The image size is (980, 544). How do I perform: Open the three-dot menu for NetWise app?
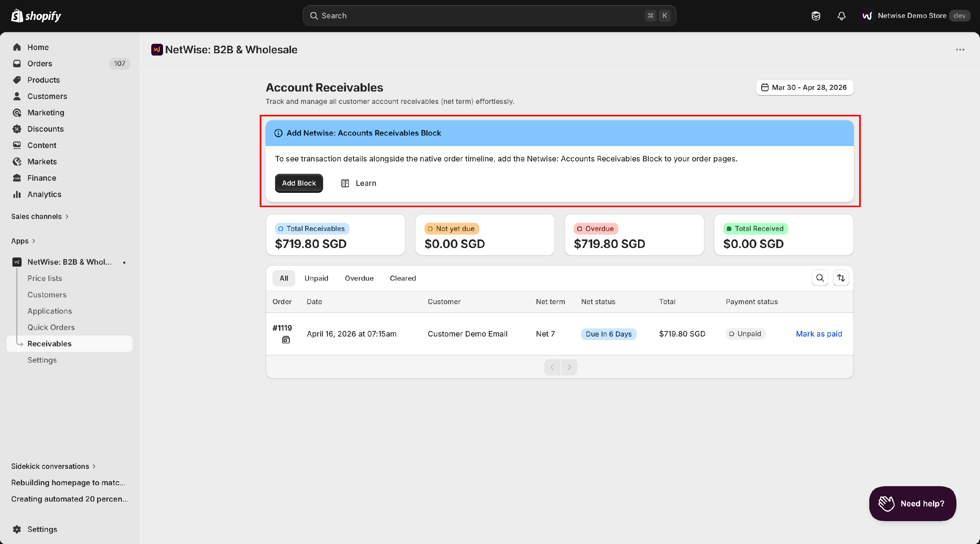click(960, 50)
